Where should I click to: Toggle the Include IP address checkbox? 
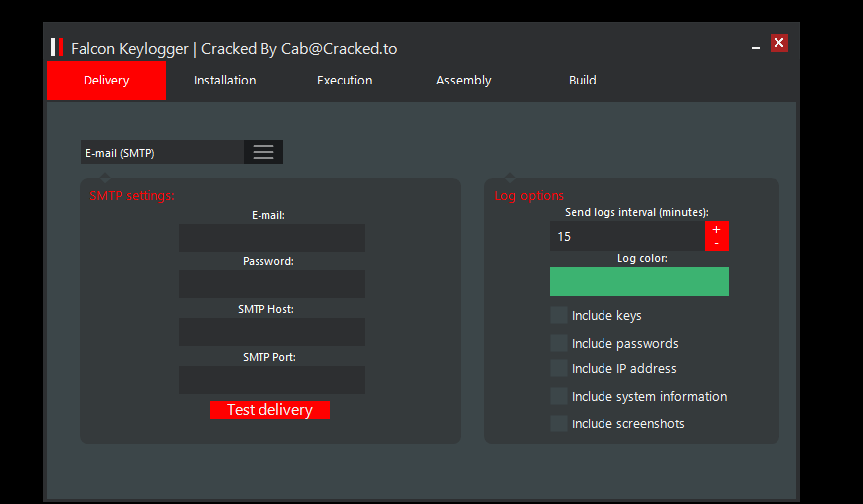pyautogui.click(x=559, y=368)
